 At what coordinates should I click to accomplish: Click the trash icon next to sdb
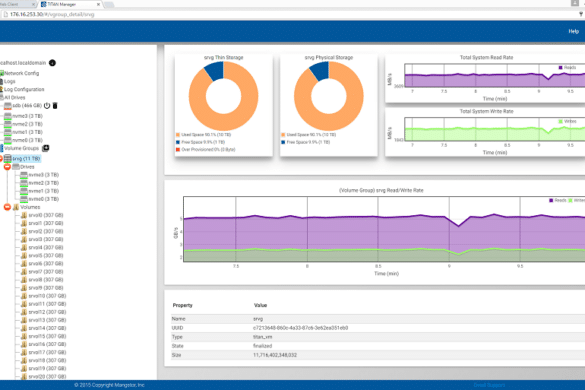[55, 106]
